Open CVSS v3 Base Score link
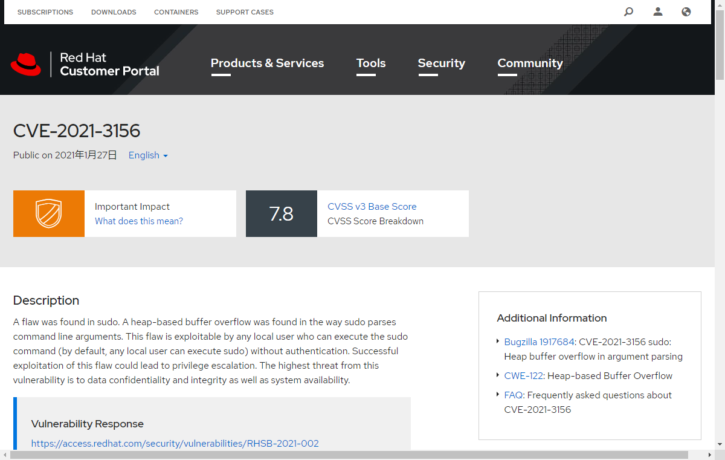Viewport: 725px width, 460px height. [372, 206]
